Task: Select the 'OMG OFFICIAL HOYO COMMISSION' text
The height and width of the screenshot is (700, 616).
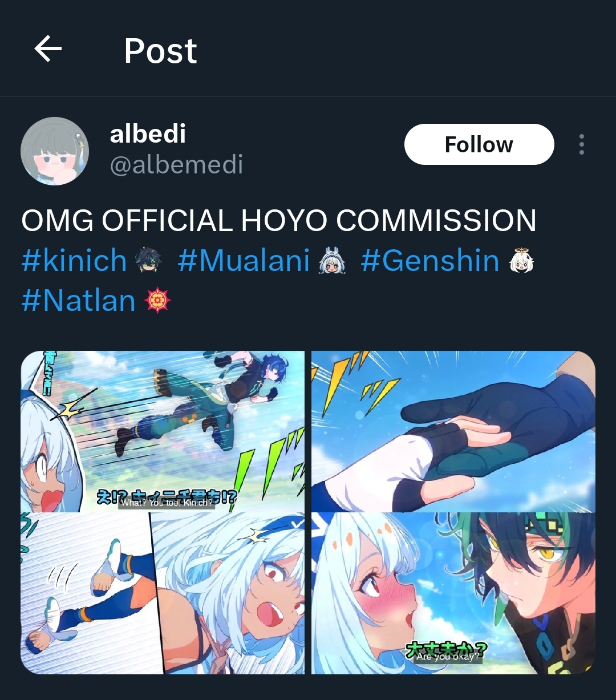Action: (279, 221)
